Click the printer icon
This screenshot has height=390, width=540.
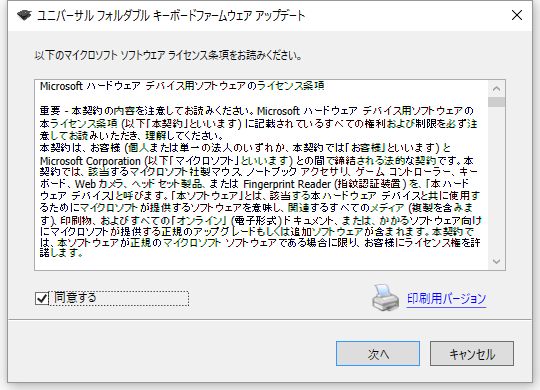tap(386, 298)
